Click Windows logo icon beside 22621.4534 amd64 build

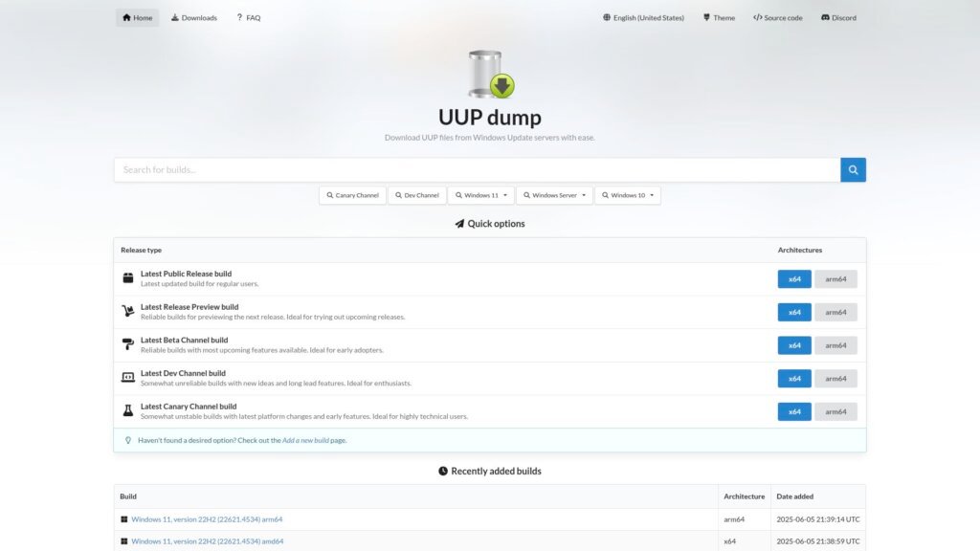[124, 541]
